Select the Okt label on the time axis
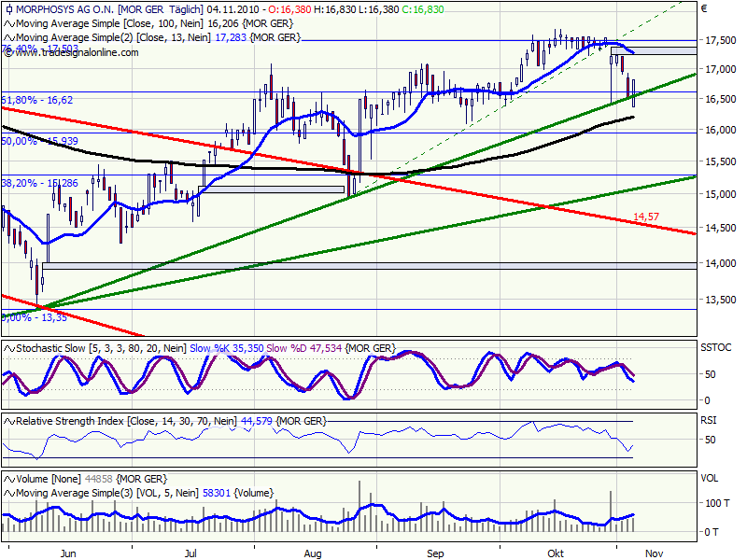 click(x=555, y=552)
